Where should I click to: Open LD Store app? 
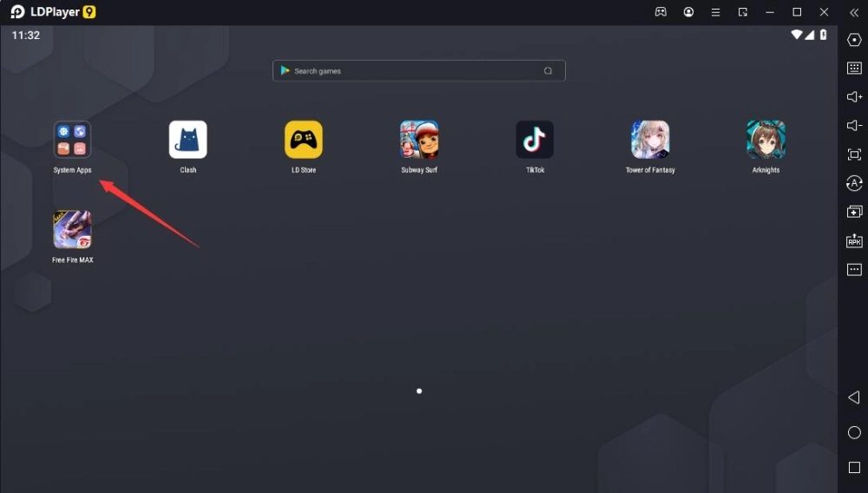pyautogui.click(x=303, y=140)
